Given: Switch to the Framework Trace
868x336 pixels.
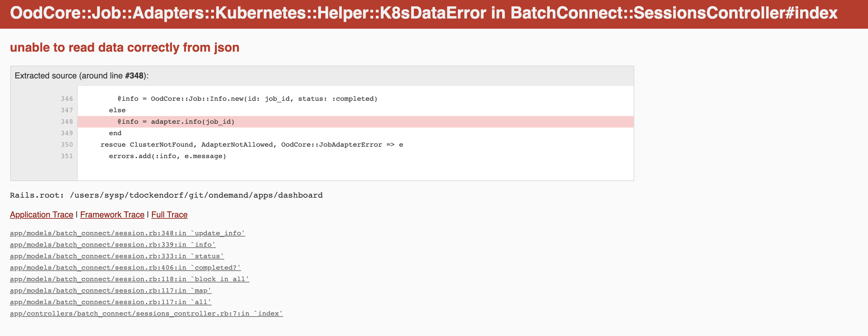Looking at the screenshot, I should click(112, 215).
